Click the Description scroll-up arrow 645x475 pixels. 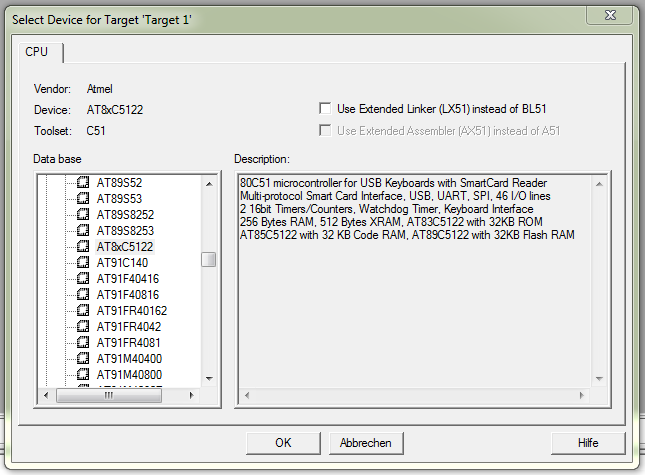pyautogui.click(x=599, y=184)
